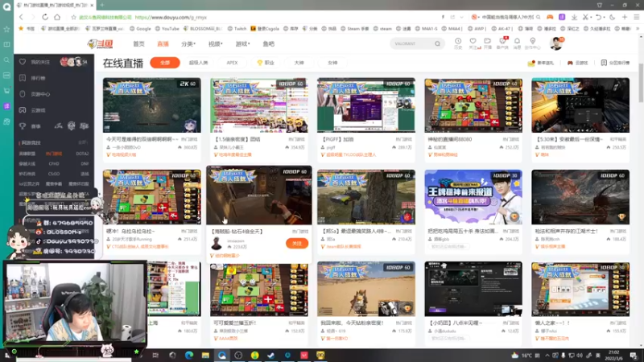Open the 直播 nav item
Viewport: 644px width, 362px height.
(x=163, y=43)
